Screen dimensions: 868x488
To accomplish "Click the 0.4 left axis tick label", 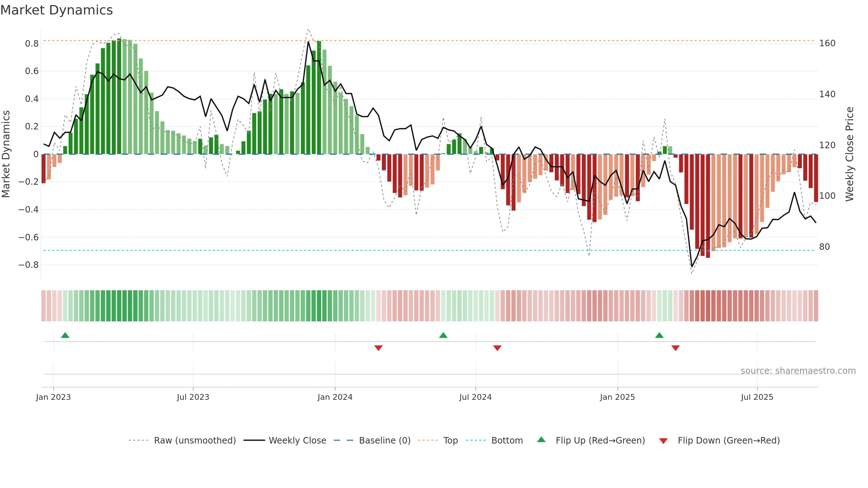I will (x=32, y=99).
